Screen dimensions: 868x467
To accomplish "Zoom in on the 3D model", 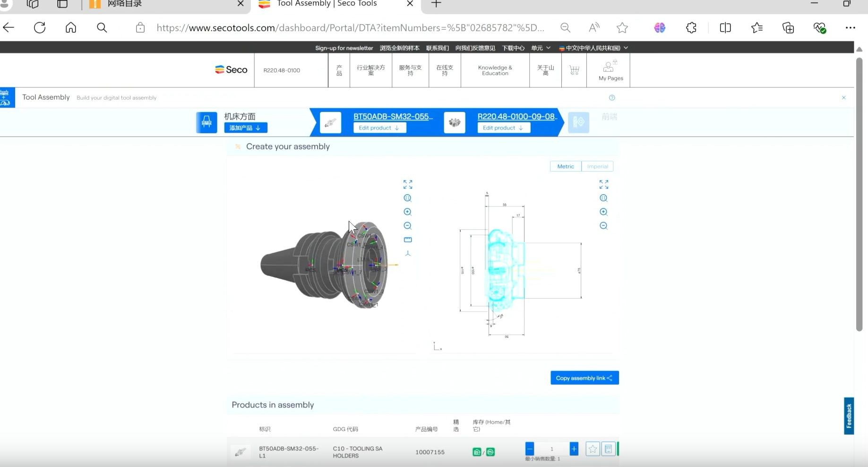I will coord(408,212).
